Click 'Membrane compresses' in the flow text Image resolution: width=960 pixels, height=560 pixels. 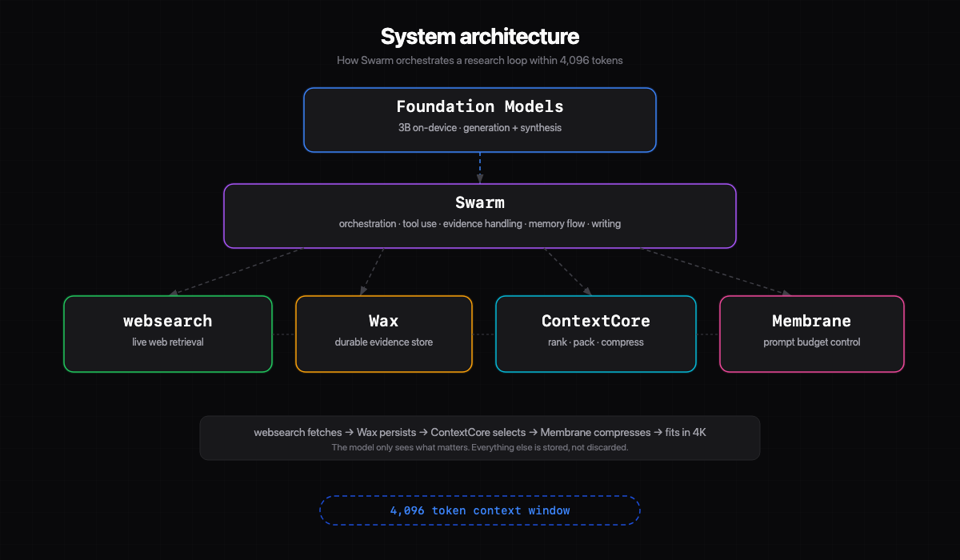coord(595,432)
